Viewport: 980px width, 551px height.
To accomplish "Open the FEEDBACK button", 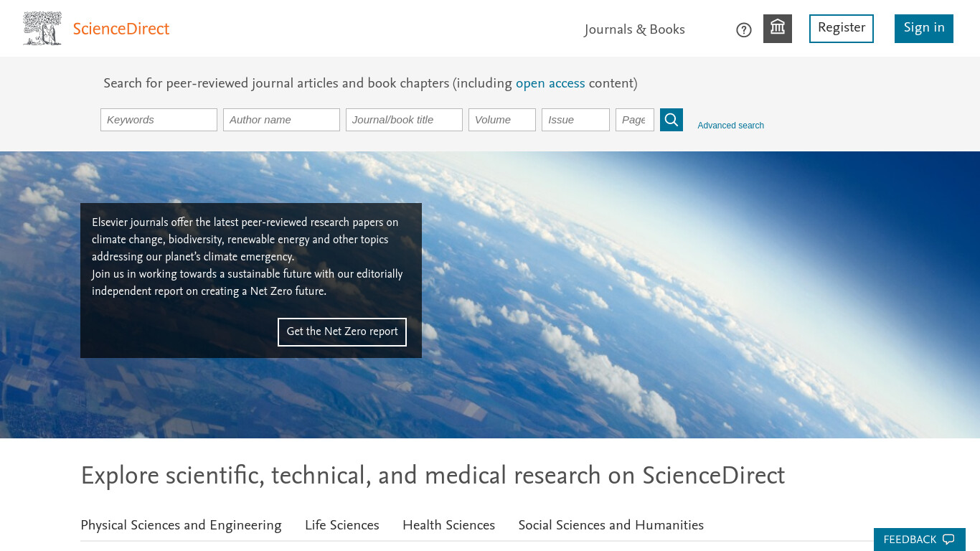I will click(919, 540).
